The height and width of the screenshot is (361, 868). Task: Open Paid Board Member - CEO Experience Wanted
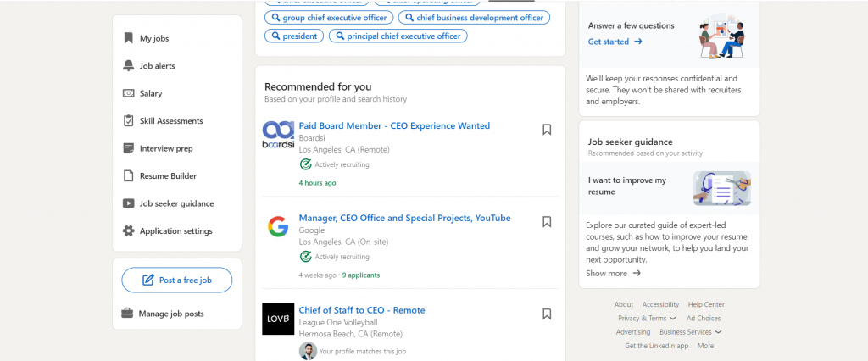click(394, 125)
